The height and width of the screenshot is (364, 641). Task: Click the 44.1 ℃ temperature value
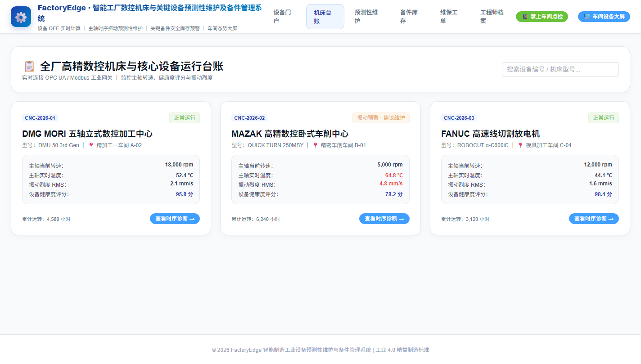[604, 175]
